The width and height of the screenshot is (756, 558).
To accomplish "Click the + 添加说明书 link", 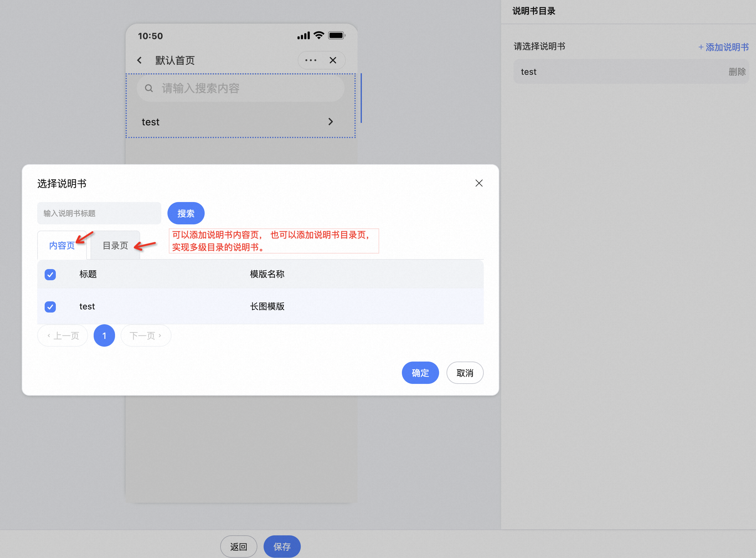I will coord(723,47).
